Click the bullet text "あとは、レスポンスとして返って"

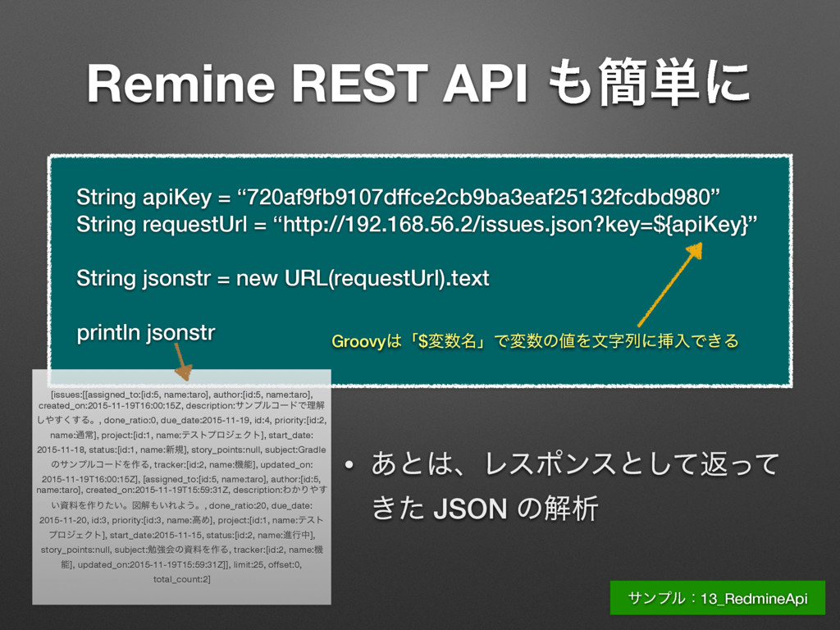click(x=576, y=464)
